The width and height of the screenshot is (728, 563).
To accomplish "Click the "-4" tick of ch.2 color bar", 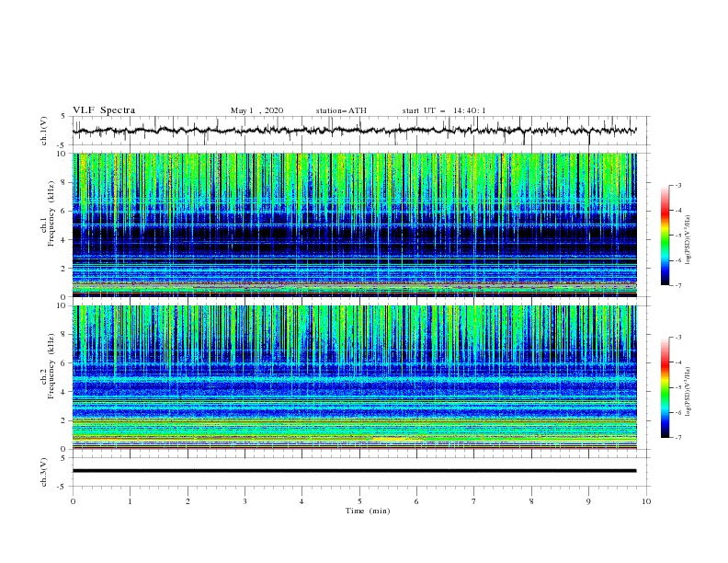I will [x=677, y=362].
